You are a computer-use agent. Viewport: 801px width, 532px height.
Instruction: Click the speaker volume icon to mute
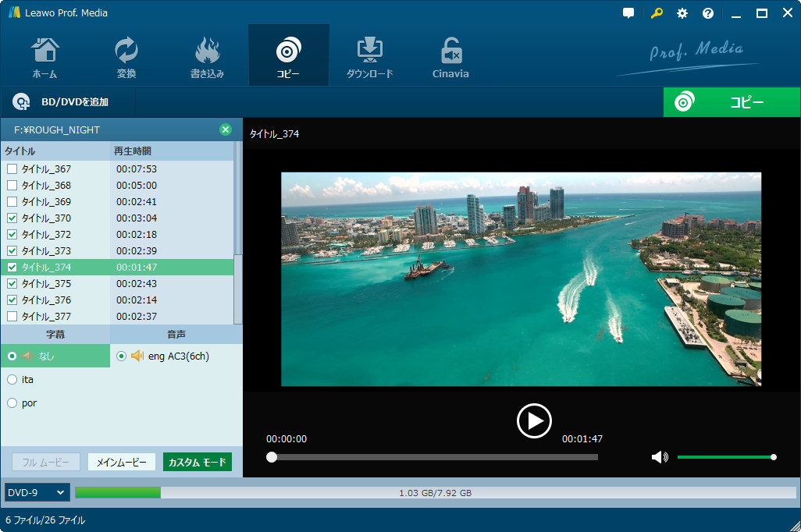pyautogui.click(x=660, y=457)
